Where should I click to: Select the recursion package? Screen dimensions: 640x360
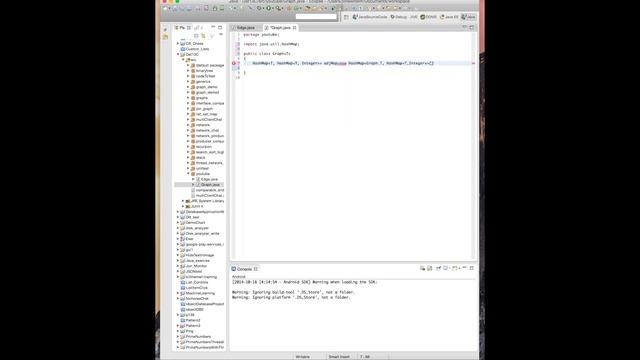(201, 147)
